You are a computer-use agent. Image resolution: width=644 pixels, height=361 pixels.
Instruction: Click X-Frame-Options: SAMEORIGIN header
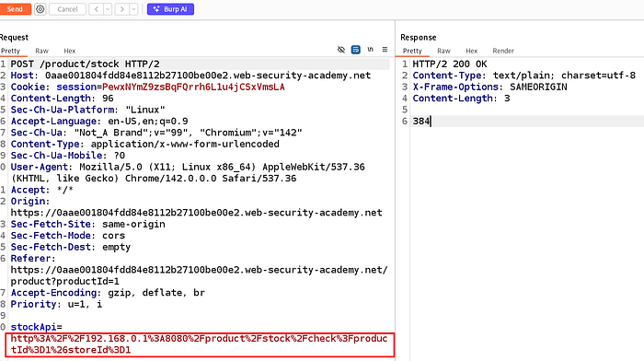490,87
